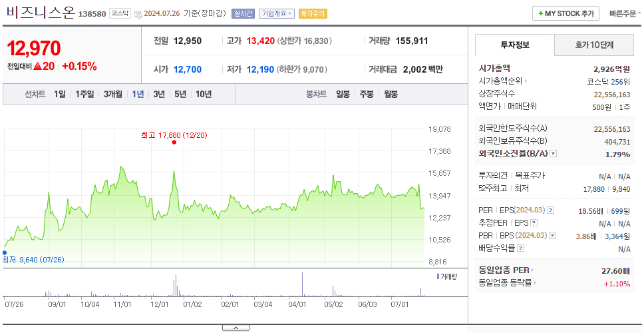Expand the 동일업종 PER arrow link

pyautogui.click(x=533, y=270)
